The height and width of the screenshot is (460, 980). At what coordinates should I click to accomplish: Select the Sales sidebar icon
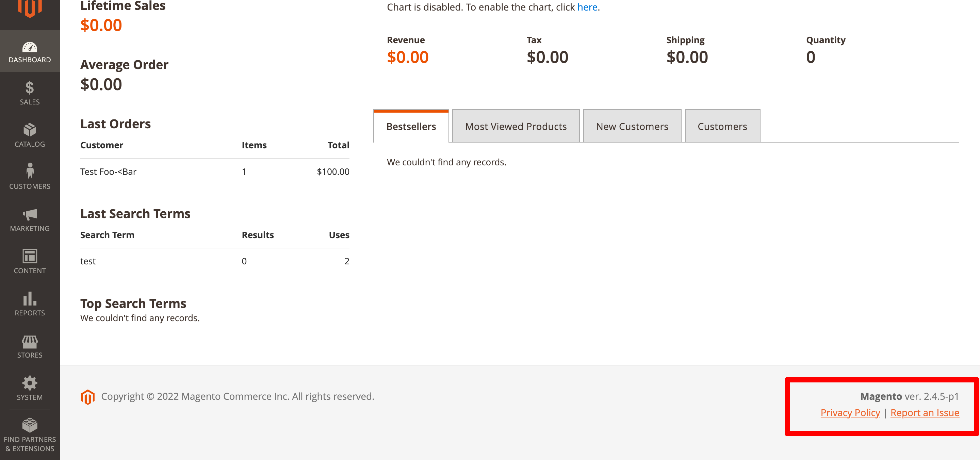coord(30,90)
